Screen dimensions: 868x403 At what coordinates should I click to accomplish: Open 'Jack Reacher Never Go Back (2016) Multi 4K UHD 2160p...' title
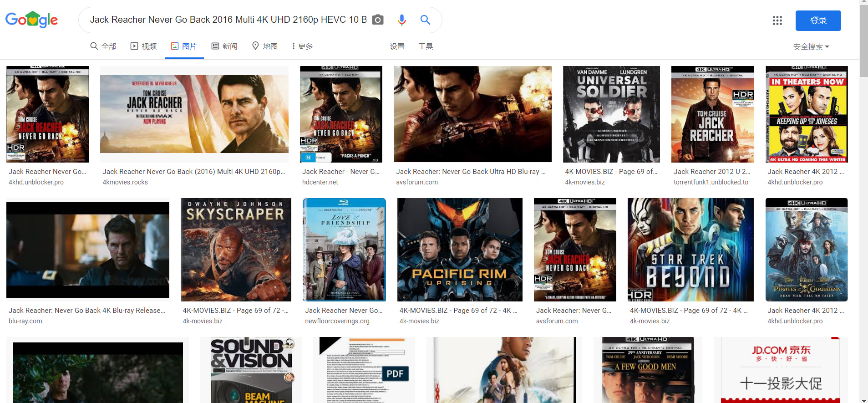coord(194,172)
